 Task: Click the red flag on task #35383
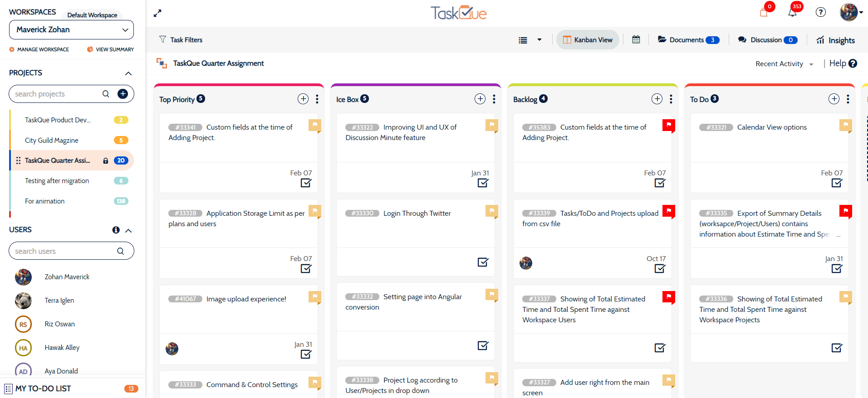point(668,125)
